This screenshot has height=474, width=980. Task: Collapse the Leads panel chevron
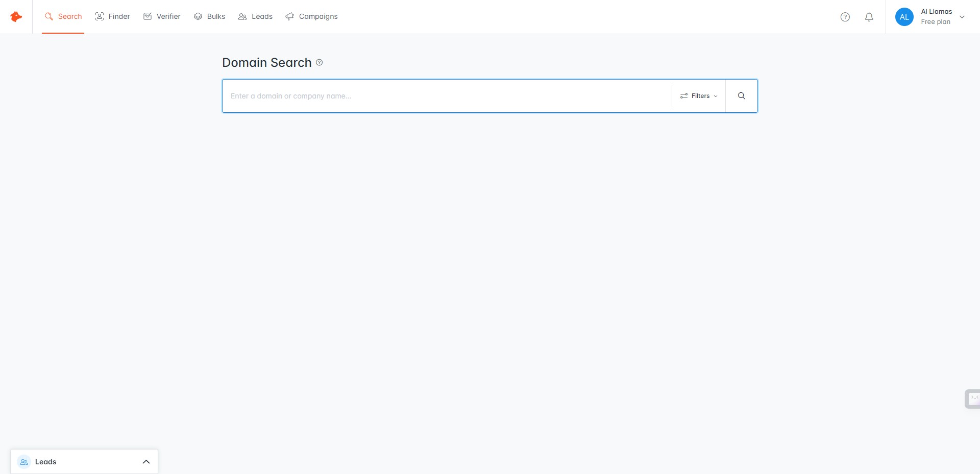coord(146,461)
